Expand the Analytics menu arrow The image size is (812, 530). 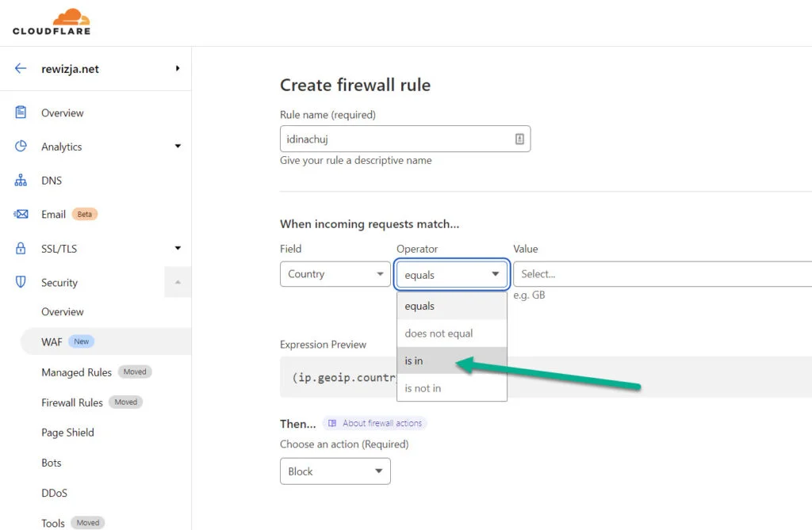tap(178, 146)
